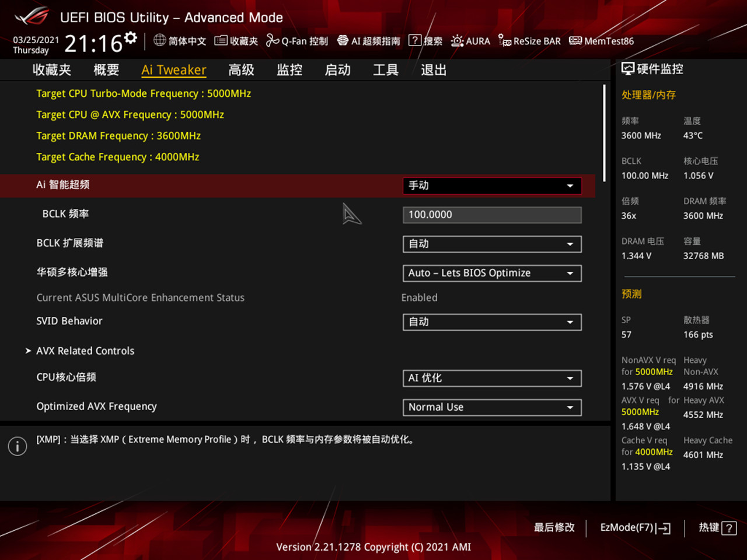Open the 华硕多核心增强 dropdown

pos(491,273)
